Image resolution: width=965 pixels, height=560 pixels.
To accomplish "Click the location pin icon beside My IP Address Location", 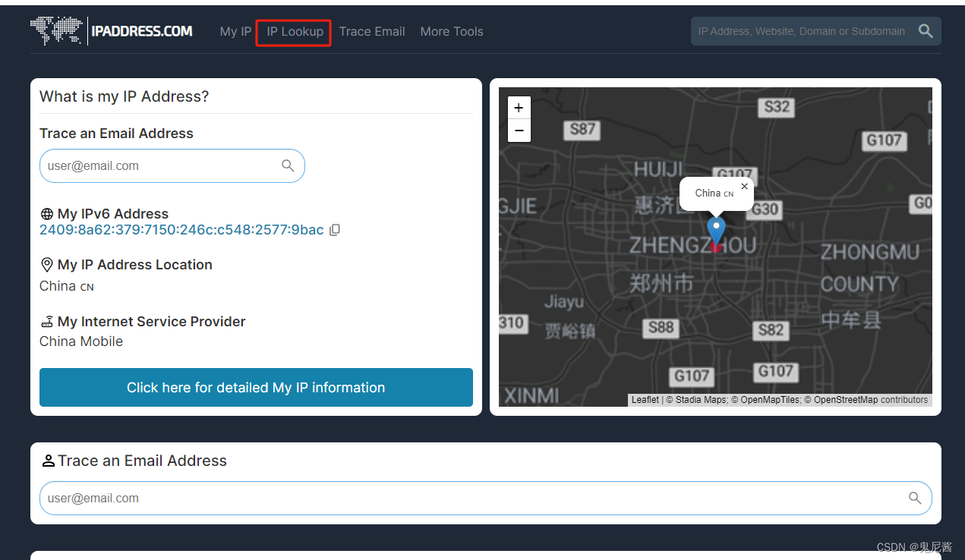I will coord(47,265).
